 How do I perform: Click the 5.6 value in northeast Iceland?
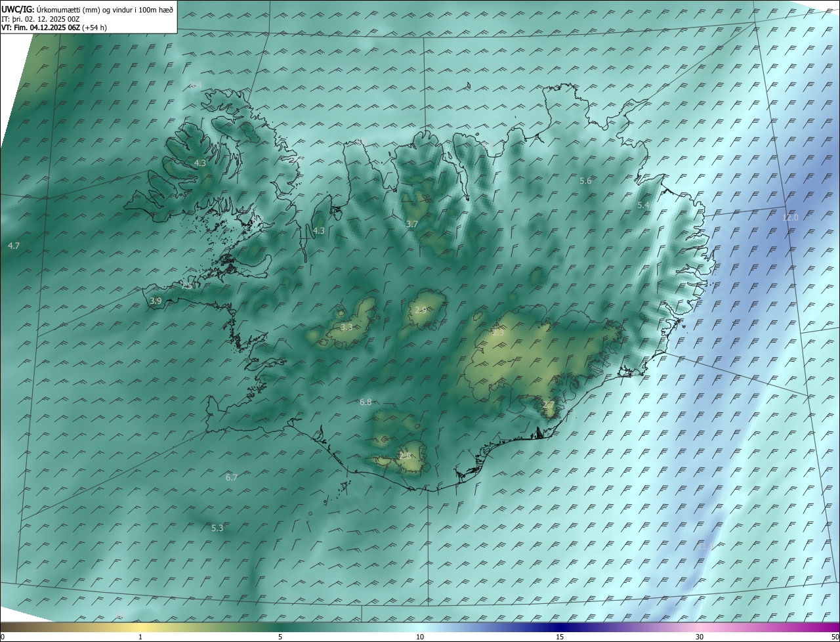(586, 181)
